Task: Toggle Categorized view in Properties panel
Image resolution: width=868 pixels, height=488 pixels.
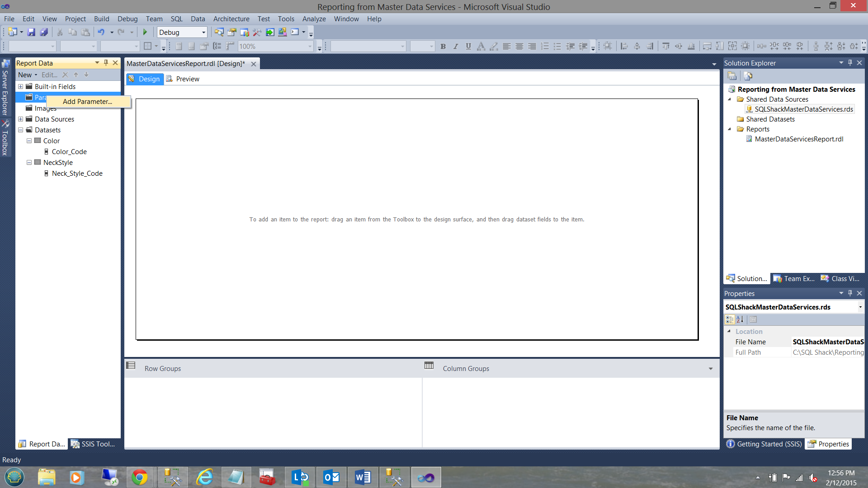Action: pyautogui.click(x=730, y=319)
